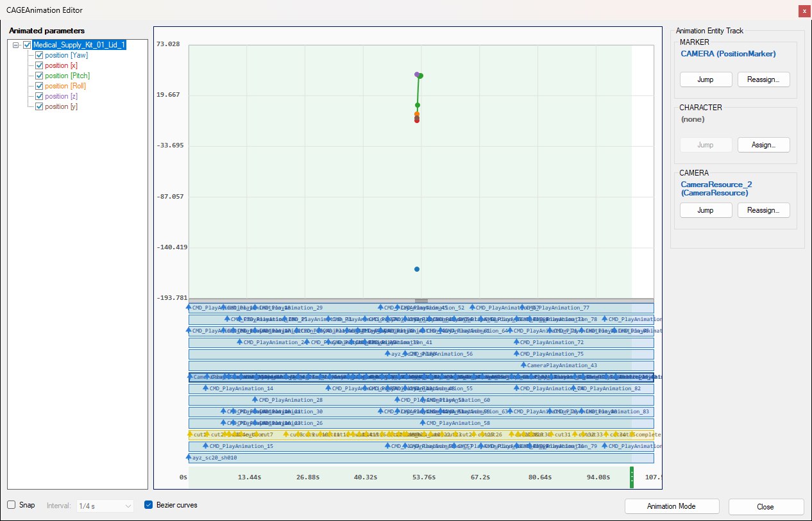Click the yellow cut31 event marker
The image size is (812, 521).
coord(550,434)
